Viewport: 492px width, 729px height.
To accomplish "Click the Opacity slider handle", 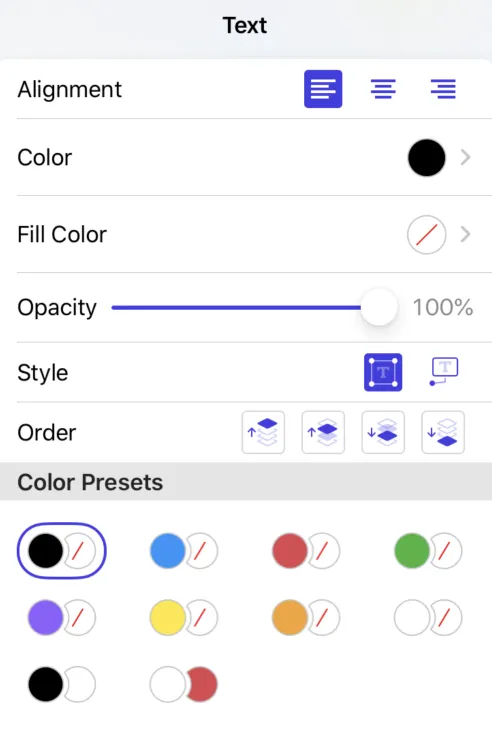I will tap(379, 307).
